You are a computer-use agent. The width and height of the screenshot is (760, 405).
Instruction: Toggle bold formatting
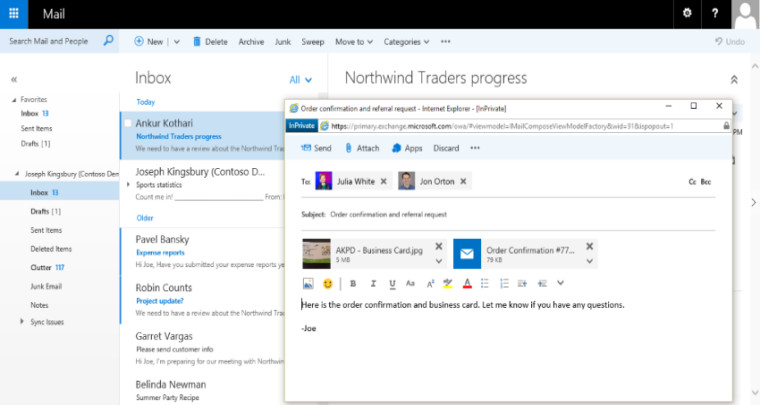pyautogui.click(x=353, y=283)
